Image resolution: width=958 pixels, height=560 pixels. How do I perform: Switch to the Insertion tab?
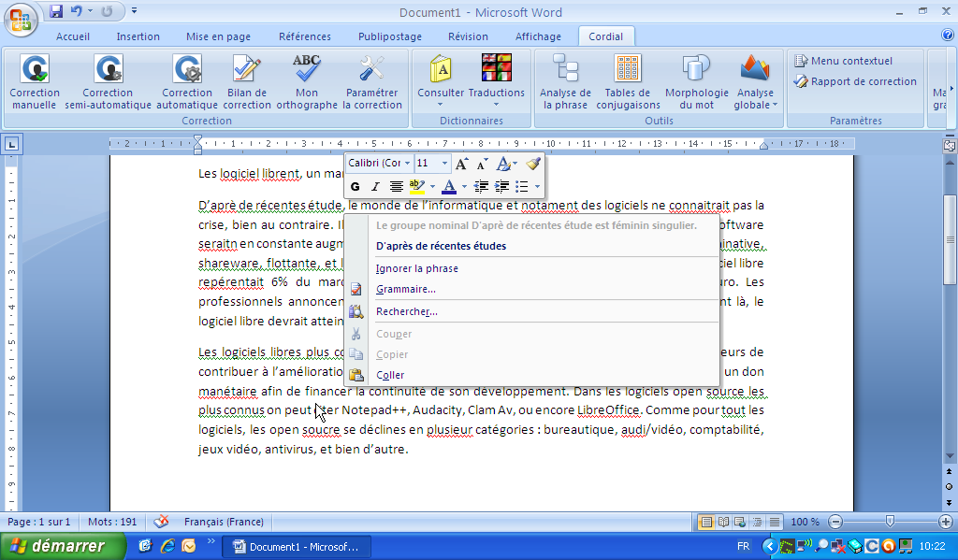click(138, 36)
